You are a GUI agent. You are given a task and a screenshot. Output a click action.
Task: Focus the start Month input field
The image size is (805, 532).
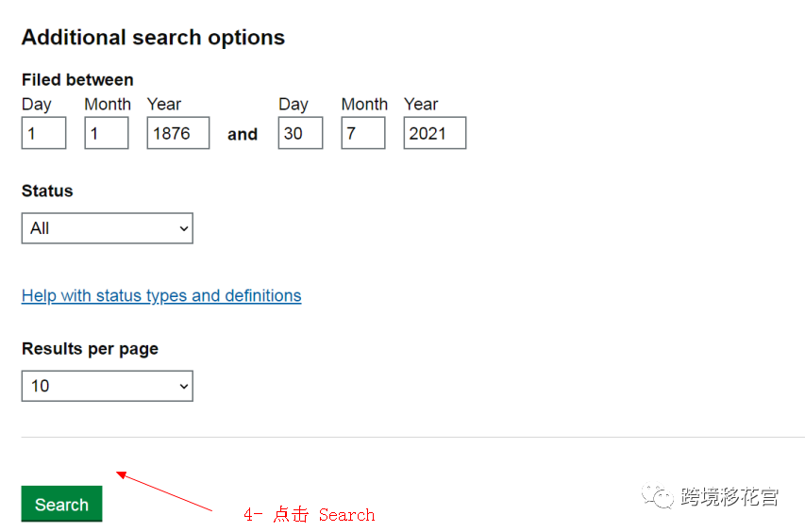pos(106,133)
